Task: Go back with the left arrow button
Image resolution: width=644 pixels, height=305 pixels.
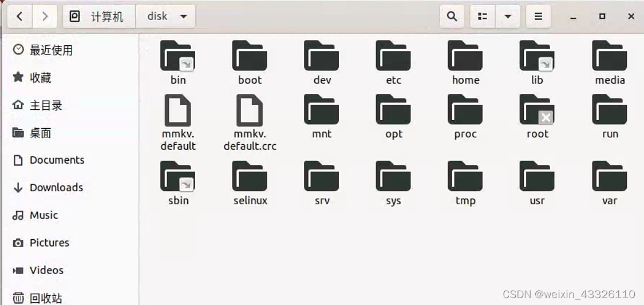Action: pos(19,17)
